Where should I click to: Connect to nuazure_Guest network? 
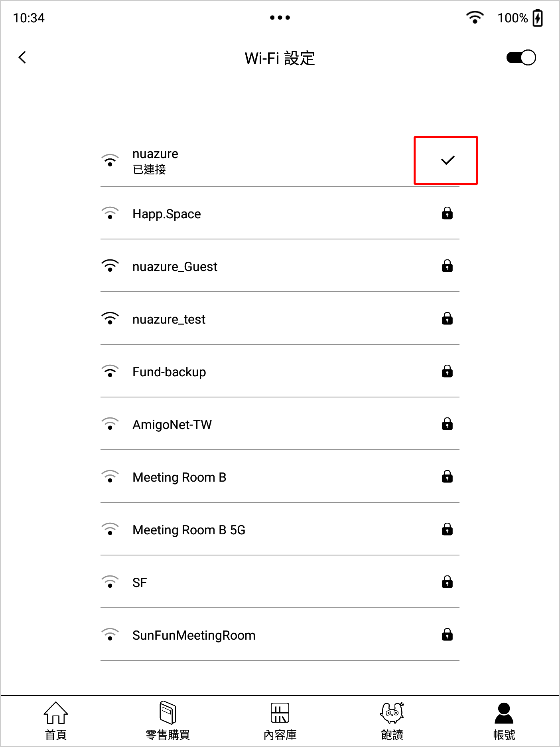280,266
